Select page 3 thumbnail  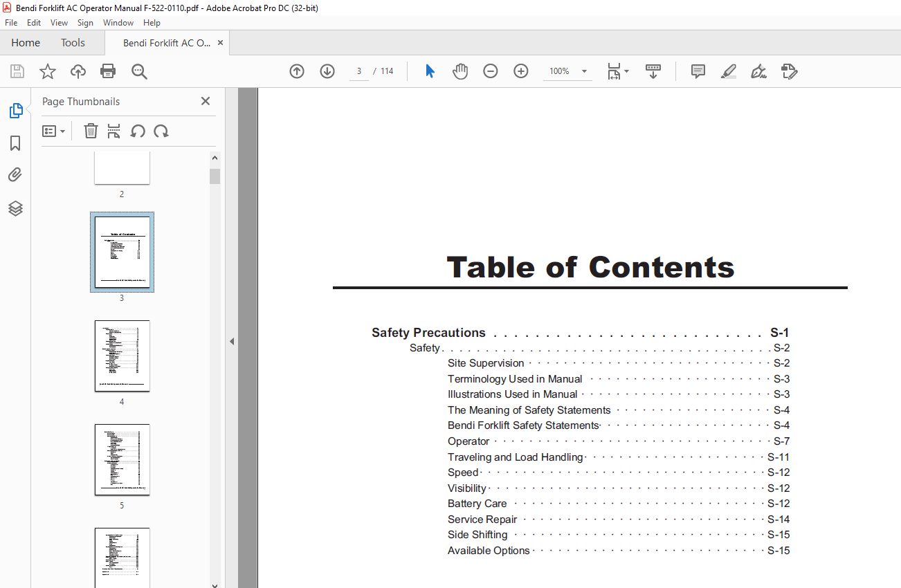click(122, 252)
